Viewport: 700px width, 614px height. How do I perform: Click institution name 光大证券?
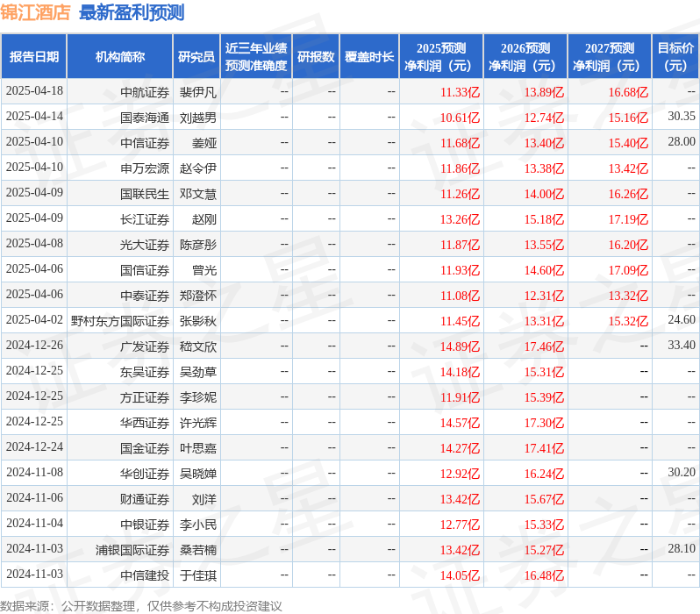coord(145,245)
